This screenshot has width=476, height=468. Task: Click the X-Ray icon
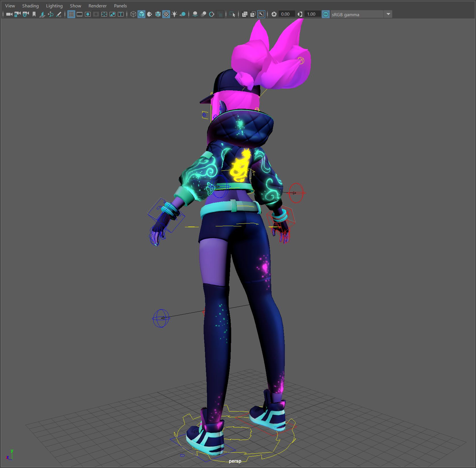[245, 14]
